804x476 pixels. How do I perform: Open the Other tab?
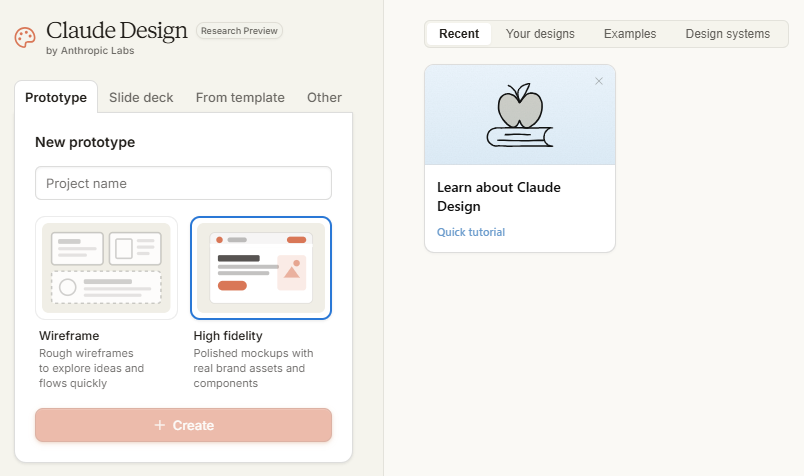[x=324, y=97]
